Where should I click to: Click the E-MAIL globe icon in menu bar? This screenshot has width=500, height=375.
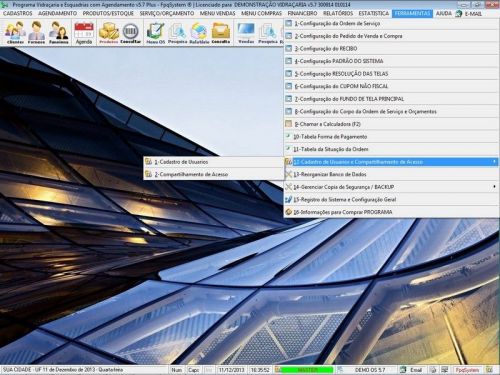(459, 13)
